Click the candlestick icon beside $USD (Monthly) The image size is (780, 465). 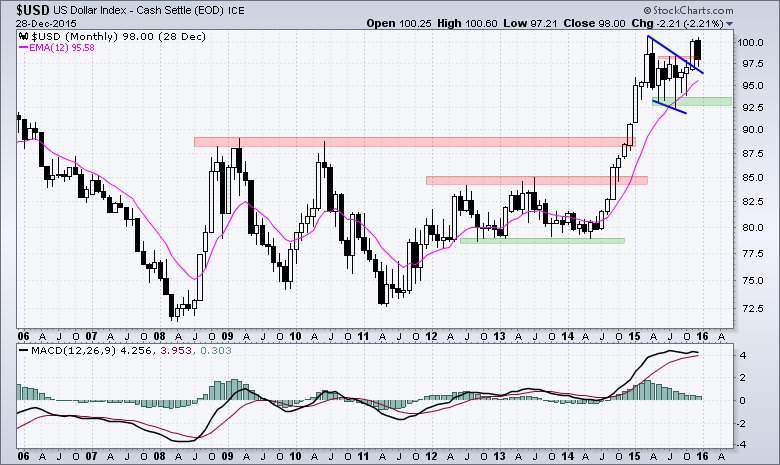24,35
